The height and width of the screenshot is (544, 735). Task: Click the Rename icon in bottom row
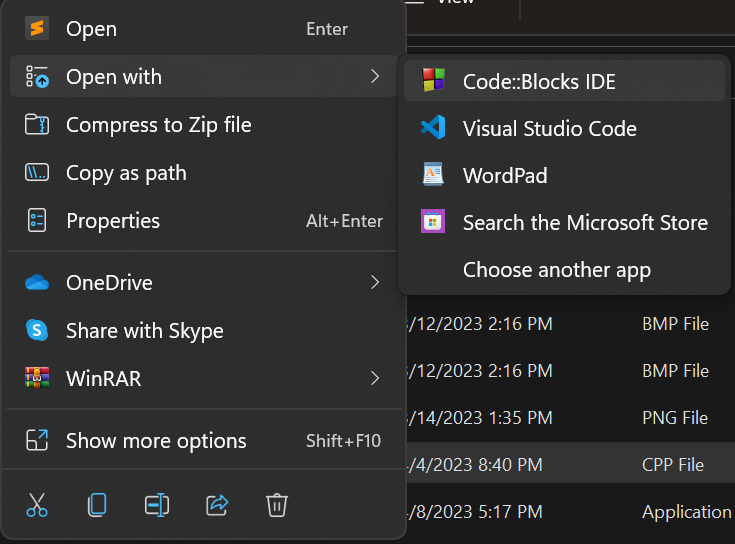pyautogui.click(x=157, y=505)
